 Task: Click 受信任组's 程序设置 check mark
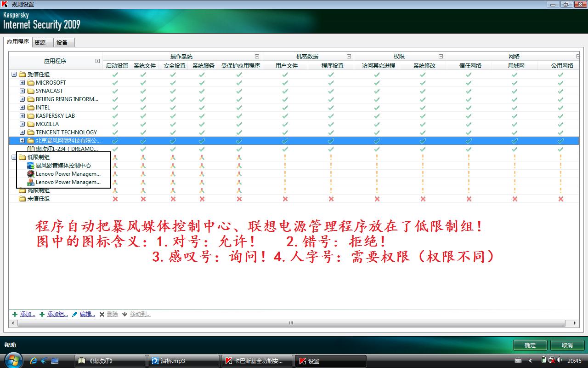coord(331,75)
